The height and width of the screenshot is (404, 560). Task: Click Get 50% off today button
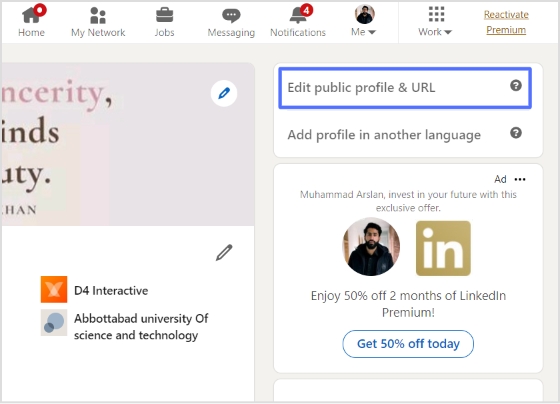point(408,344)
